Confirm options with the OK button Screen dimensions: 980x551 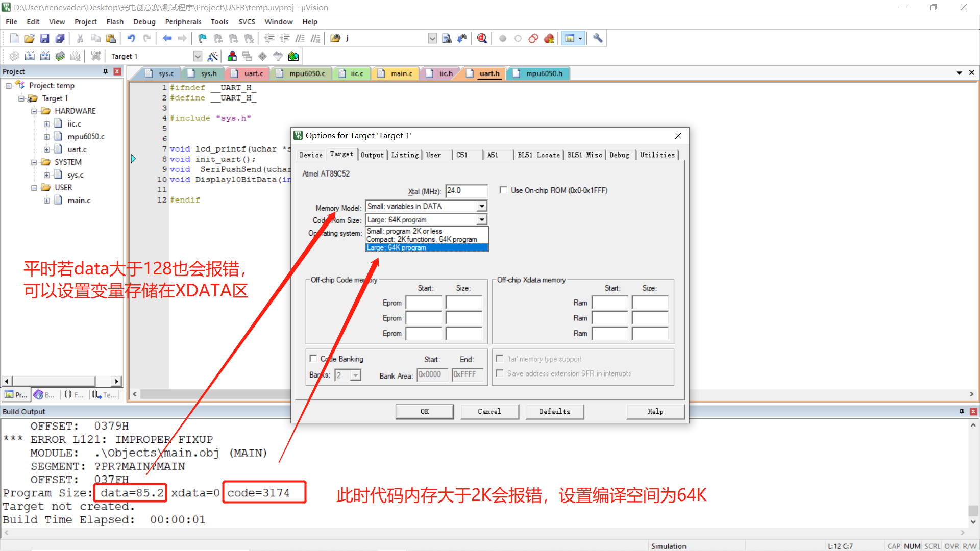[425, 411]
